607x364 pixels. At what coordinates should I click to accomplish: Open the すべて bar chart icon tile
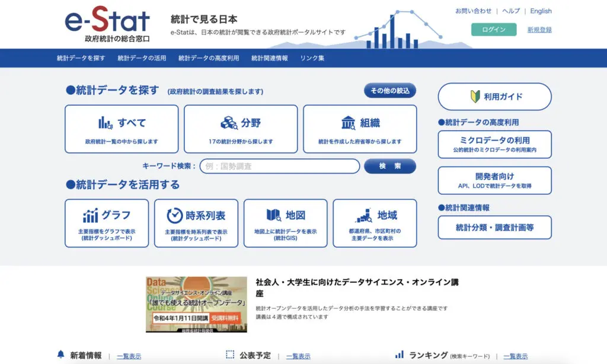(122, 129)
